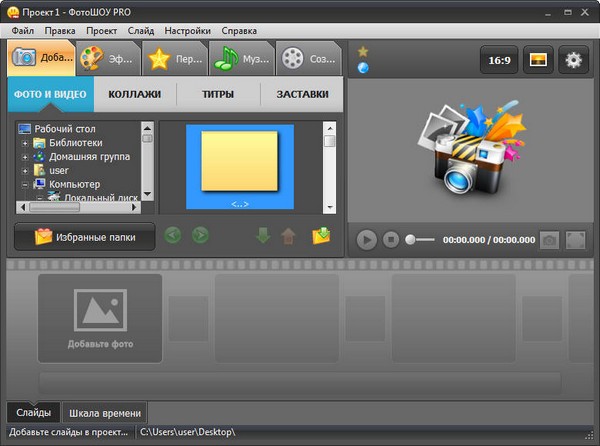Open the Слайд menu
Image resolution: width=600 pixels, height=446 pixels.
141,31
